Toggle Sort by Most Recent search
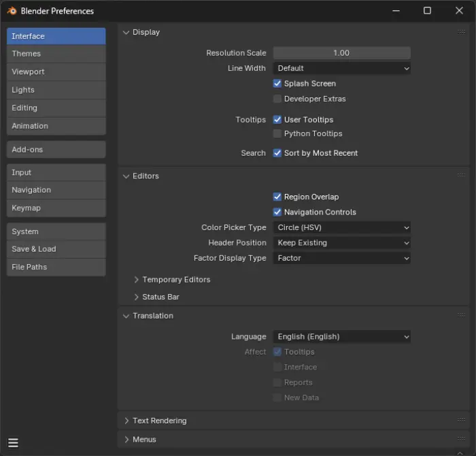 tap(277, 153)
